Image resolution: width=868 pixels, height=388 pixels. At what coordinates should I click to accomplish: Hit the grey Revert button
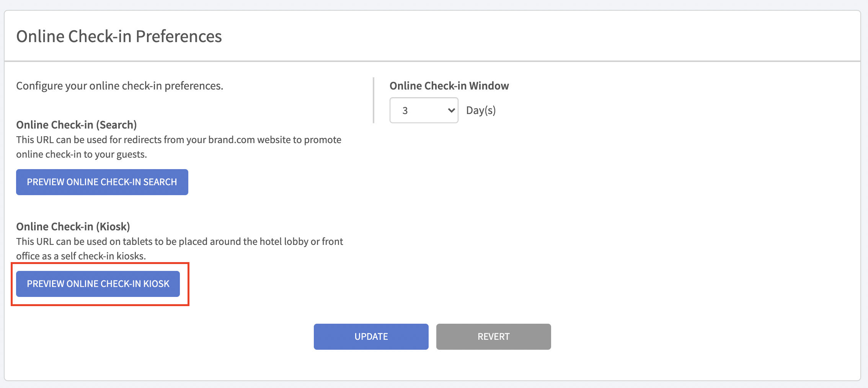click(x=493, y=337)
